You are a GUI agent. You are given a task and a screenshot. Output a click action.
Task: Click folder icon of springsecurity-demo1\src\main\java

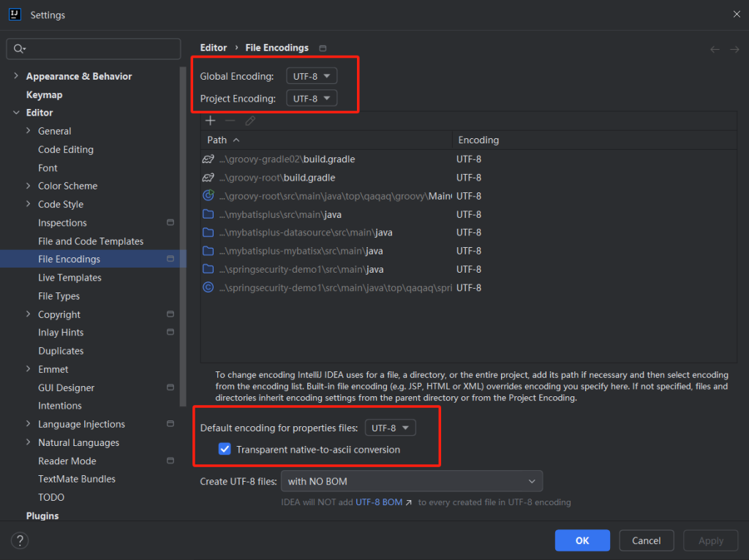pyautogui.click(x=208, y=269)
